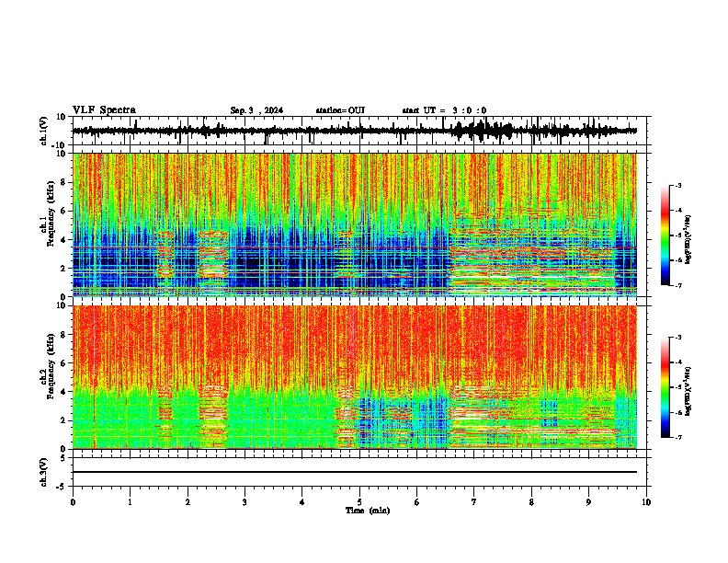This screenshot has height=563, width=728.
Task: Click the time axis tick label "9"
Action: point(588,502)
